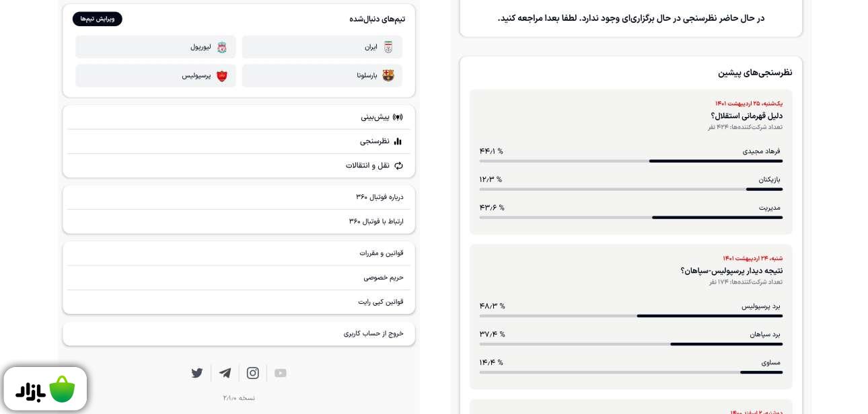
Task: Open قوانین و مقررات page
Action: (381, 253)
